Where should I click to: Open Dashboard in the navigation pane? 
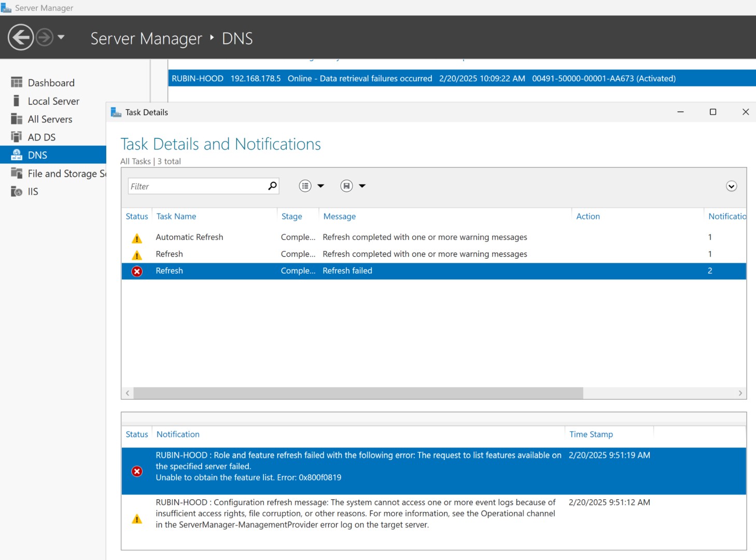pos(51,83)
